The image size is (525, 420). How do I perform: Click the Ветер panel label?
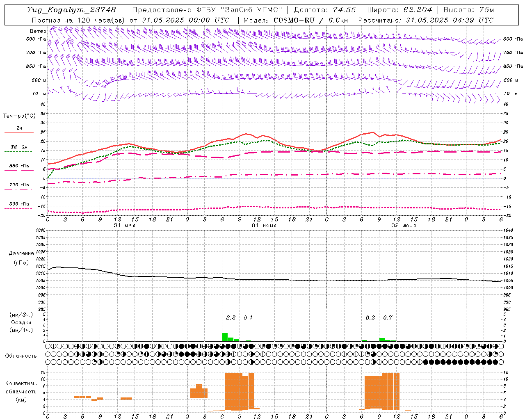pyautogui.click(x=38, y=31)
